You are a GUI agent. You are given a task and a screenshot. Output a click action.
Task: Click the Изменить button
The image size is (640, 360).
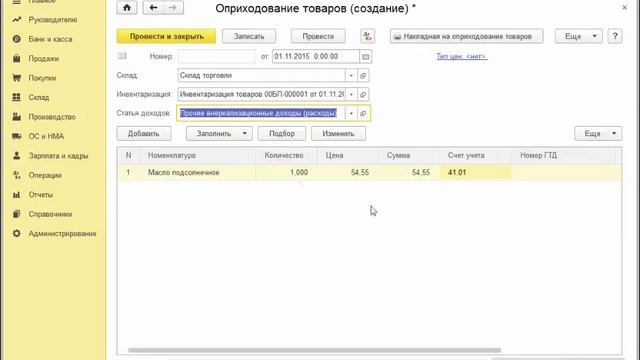tap(338, 134)
